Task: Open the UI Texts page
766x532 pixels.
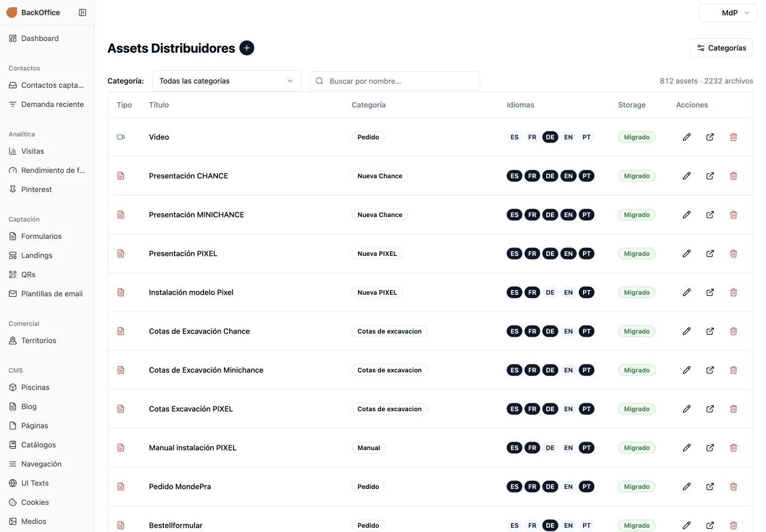Action: pyautogui.click(x=47, y=483)
